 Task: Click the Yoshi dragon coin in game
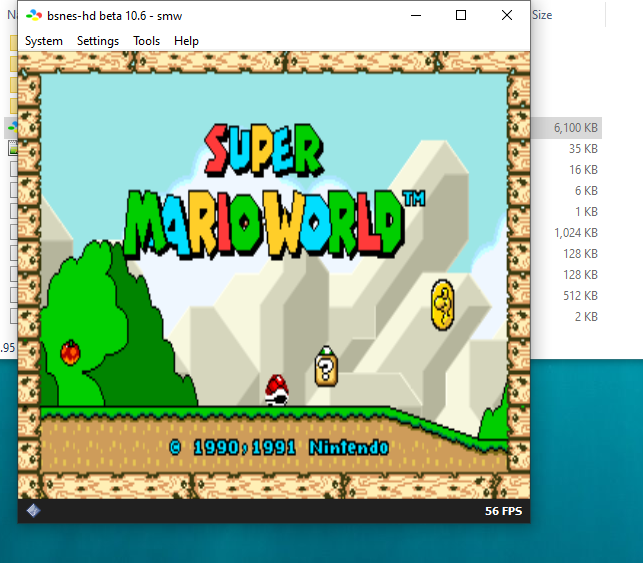coord(442,305)
